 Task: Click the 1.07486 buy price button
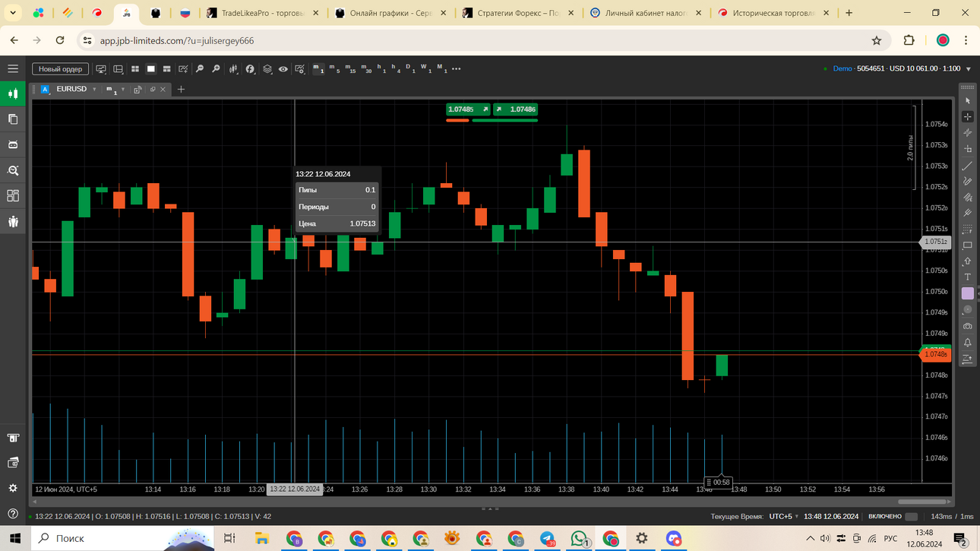point(515,109)
